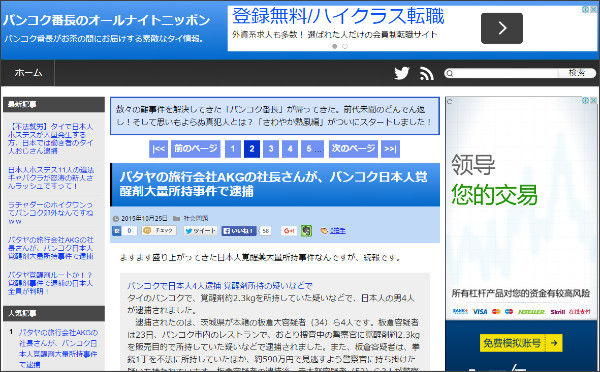
Task: Click the magnifier icon in the search box
Action: coord(450,73)
